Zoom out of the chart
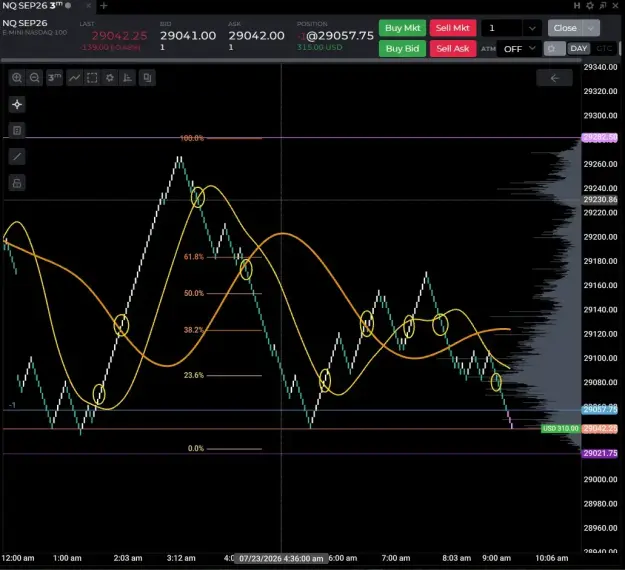 35,78
